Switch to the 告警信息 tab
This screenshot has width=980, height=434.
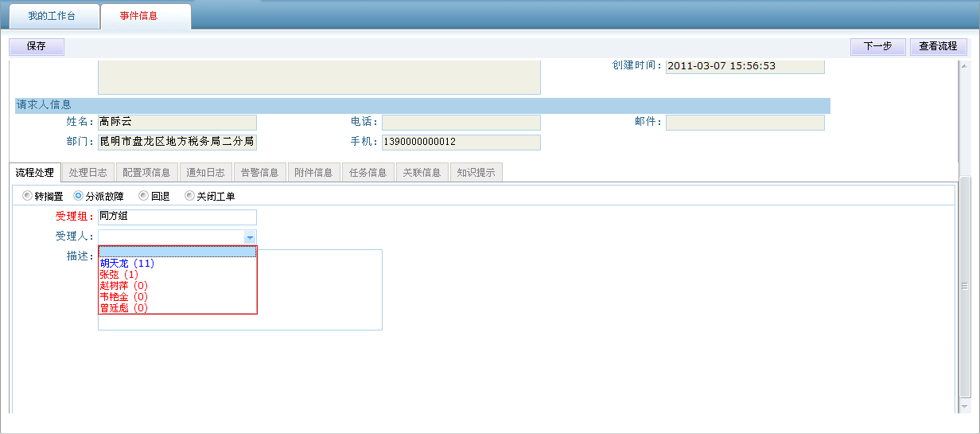click(x=259, y=173)
